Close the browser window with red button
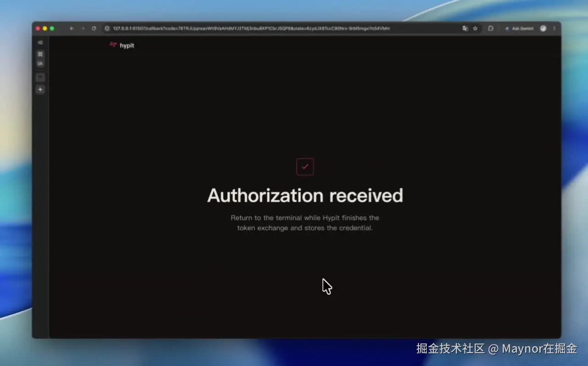 click(x=38, y=29)
